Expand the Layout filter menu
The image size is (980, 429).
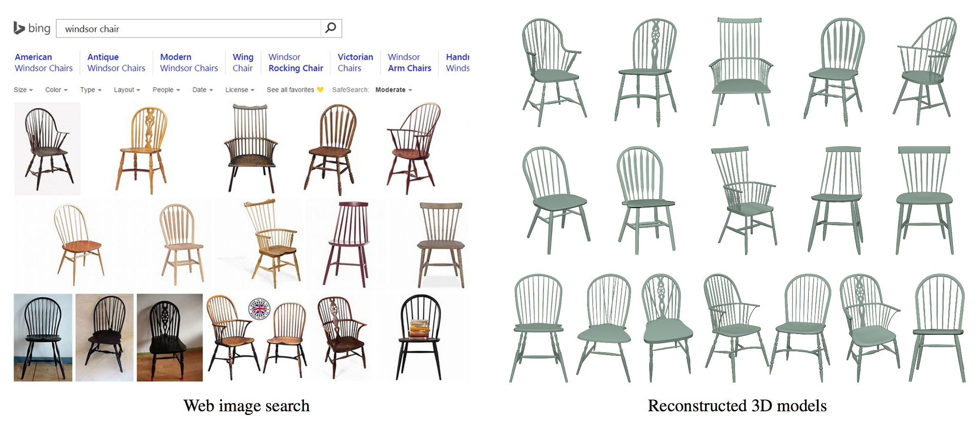pos(126,90)
